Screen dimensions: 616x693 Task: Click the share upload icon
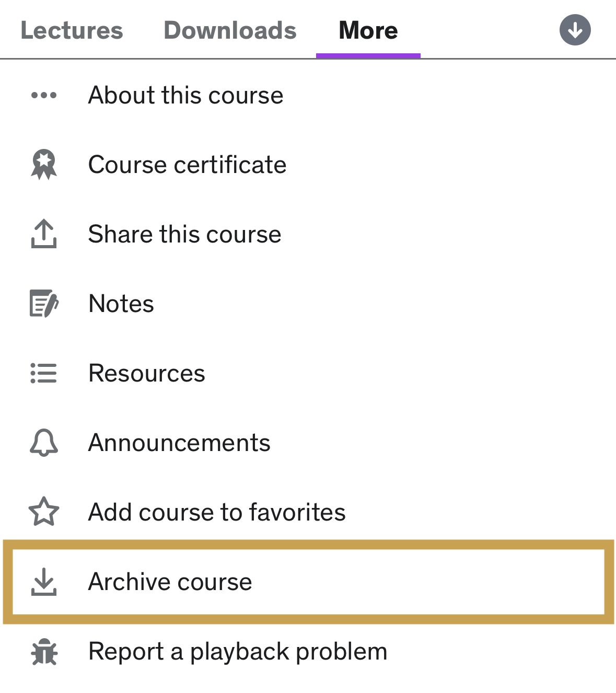44,234
